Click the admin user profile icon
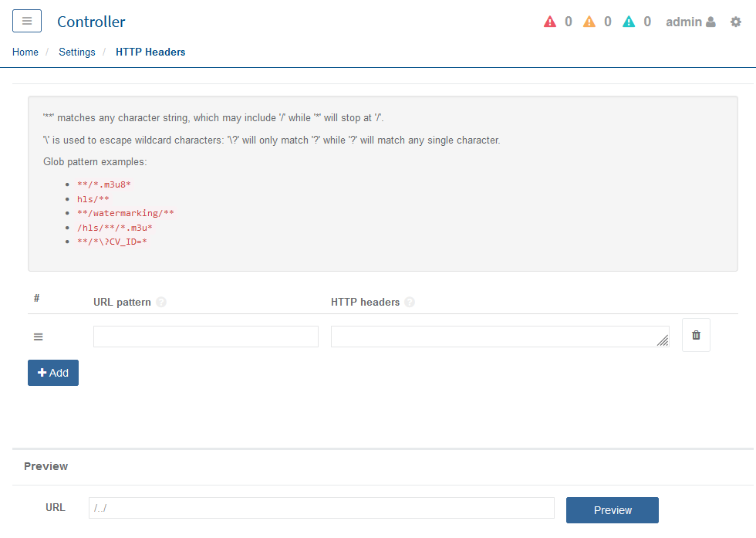 710,22
